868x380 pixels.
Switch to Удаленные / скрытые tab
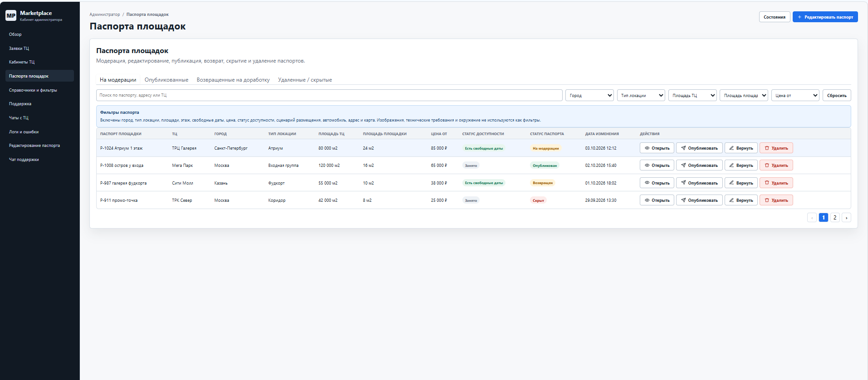tap(305, 80)
